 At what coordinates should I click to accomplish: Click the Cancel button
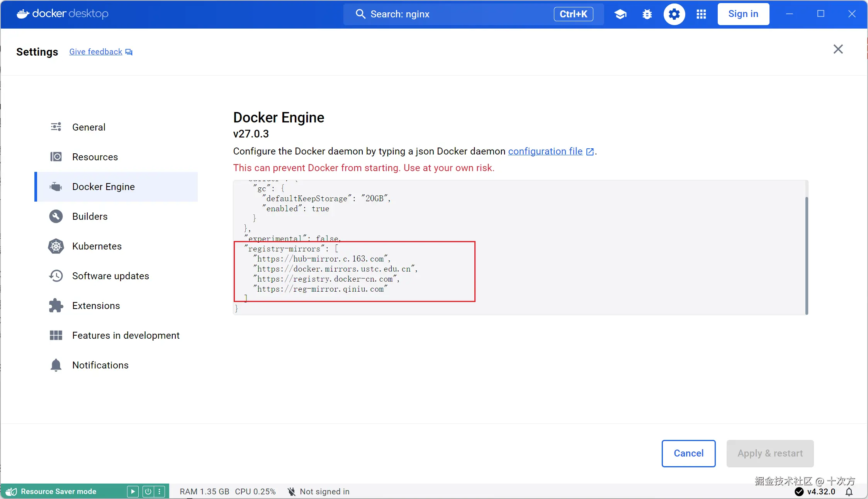tap(688, 453)
